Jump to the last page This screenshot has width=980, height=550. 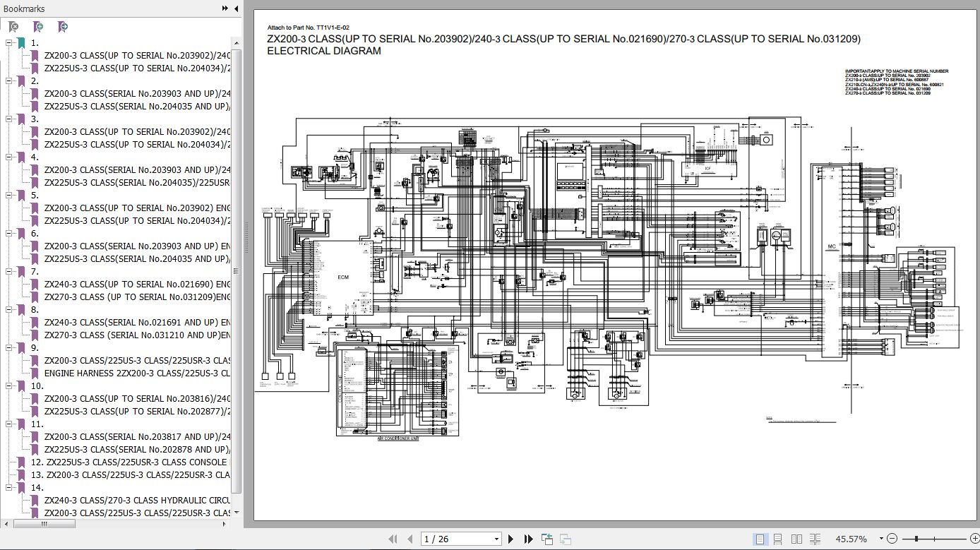click(x=528, y=539)
